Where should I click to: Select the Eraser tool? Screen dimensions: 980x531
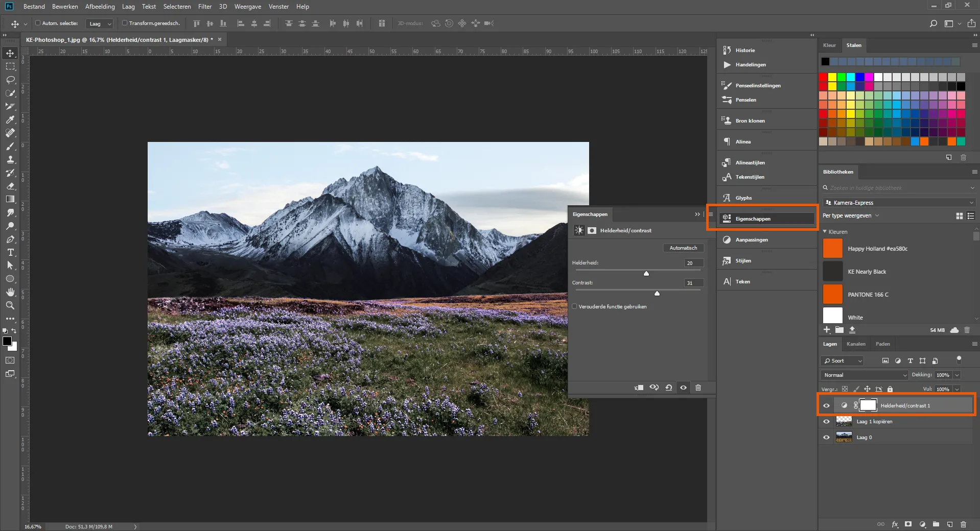coord(10,186)
